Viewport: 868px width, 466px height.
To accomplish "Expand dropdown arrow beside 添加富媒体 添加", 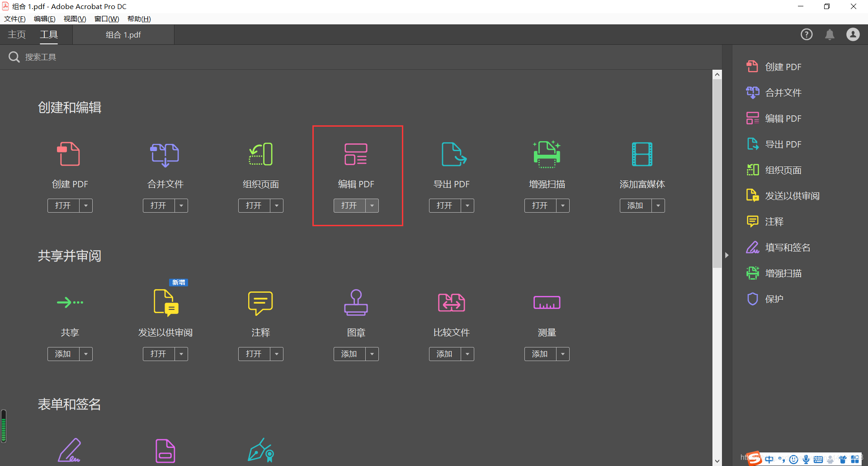I will coord(658,205).
